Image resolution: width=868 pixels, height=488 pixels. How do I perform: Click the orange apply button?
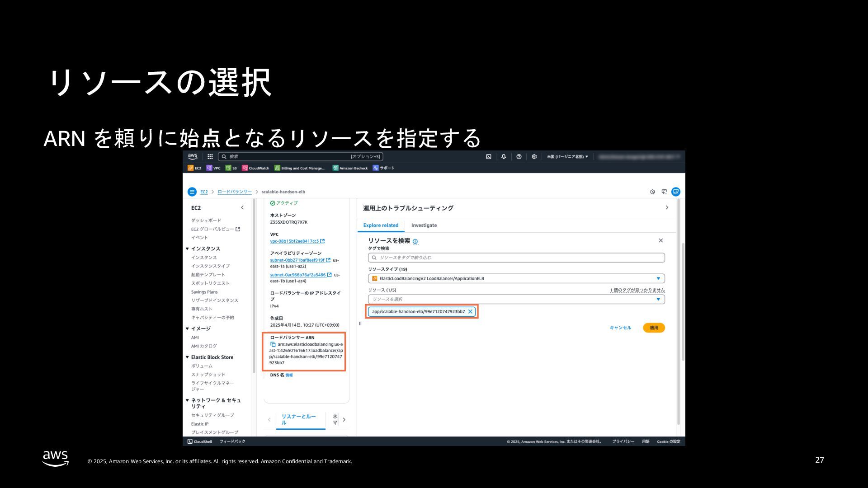(654, 328)
